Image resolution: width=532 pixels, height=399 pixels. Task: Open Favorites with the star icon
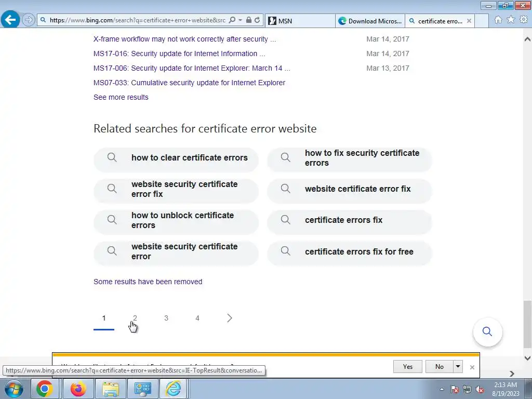click(x=511, y=20)
